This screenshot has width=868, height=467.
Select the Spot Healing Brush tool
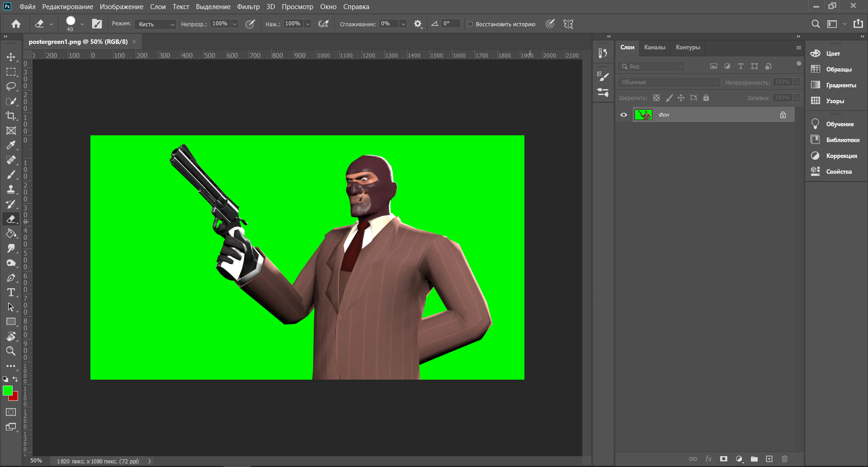tap(11, 160)
